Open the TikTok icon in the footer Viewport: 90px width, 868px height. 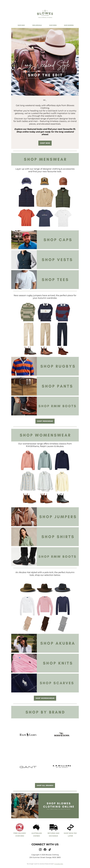[50, 850]
